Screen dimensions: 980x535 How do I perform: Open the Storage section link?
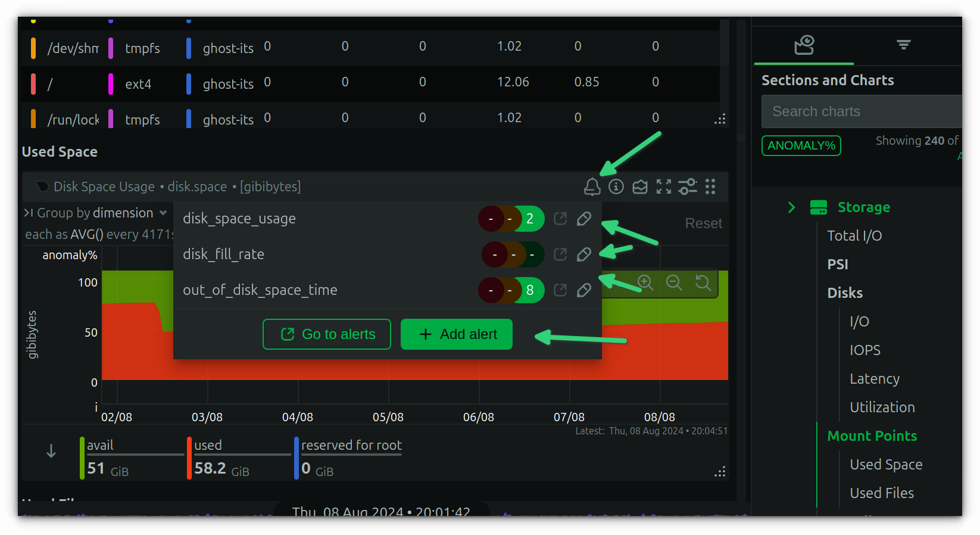[864, 207]
